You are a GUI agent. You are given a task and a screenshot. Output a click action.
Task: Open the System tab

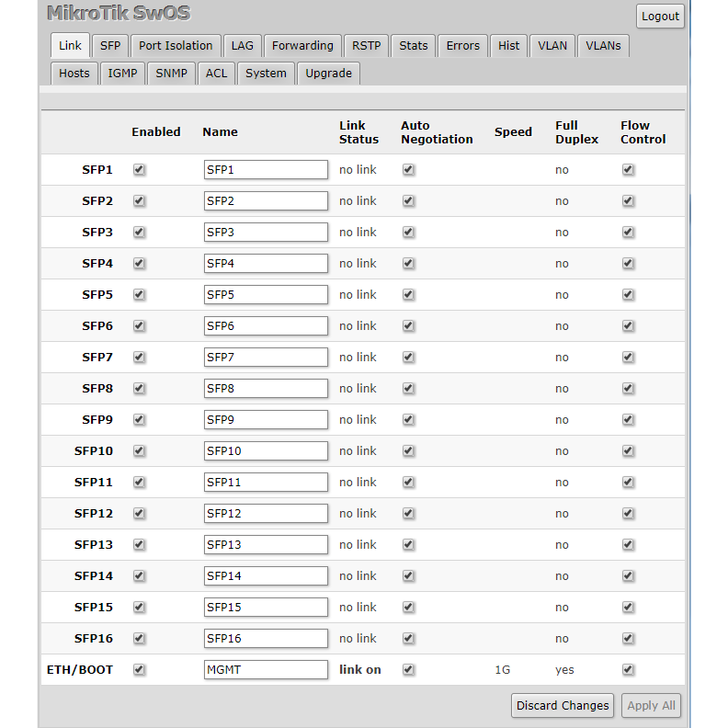(x=266, y=73)
